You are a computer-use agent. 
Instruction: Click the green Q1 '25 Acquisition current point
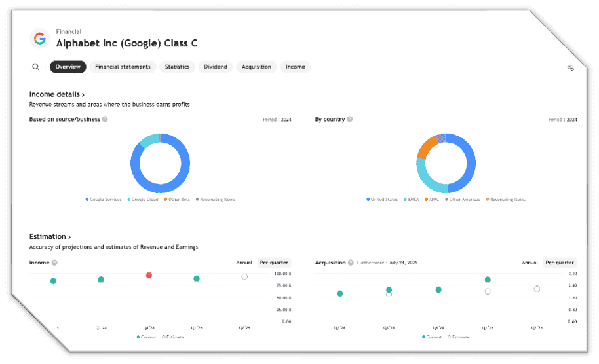tap(488, 280)
